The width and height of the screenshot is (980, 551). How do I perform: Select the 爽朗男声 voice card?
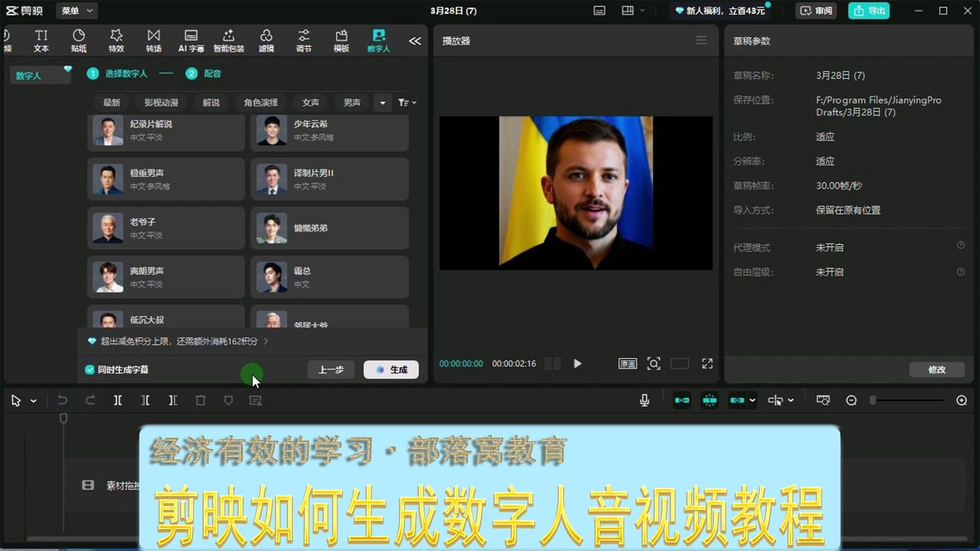(166, 277)
